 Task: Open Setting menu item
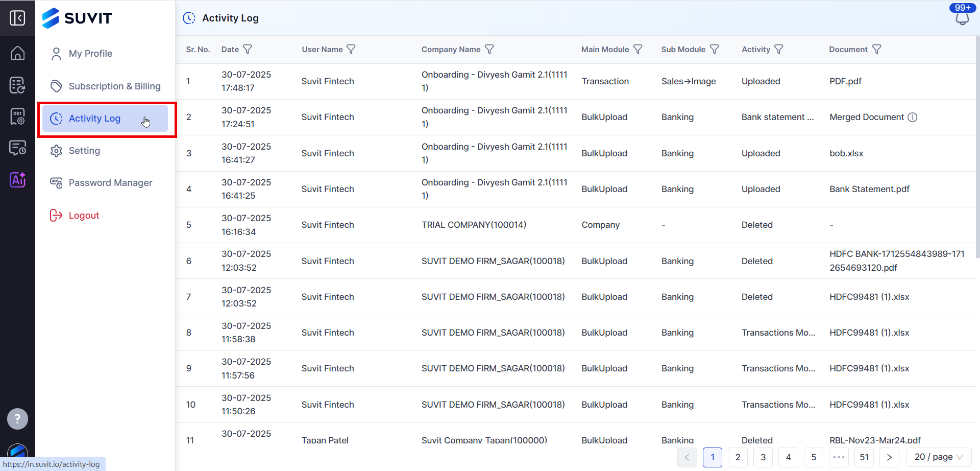105,151
